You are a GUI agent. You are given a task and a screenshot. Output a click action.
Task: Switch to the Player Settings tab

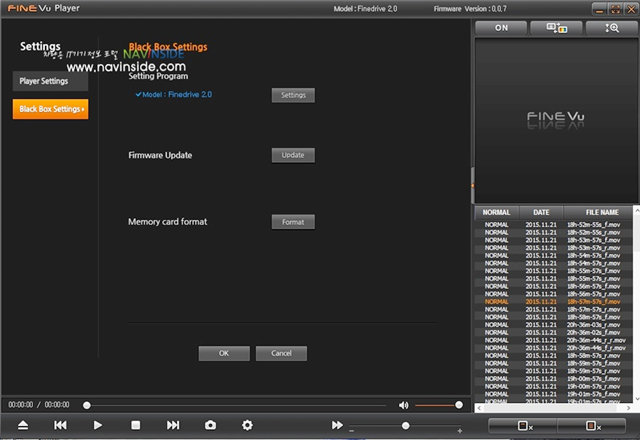[50, 81]
